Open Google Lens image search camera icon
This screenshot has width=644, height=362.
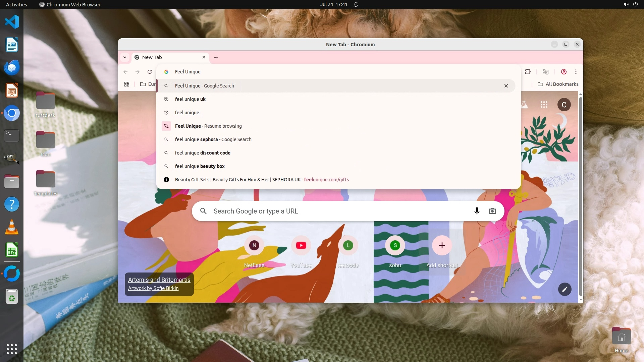coord(492,211)
